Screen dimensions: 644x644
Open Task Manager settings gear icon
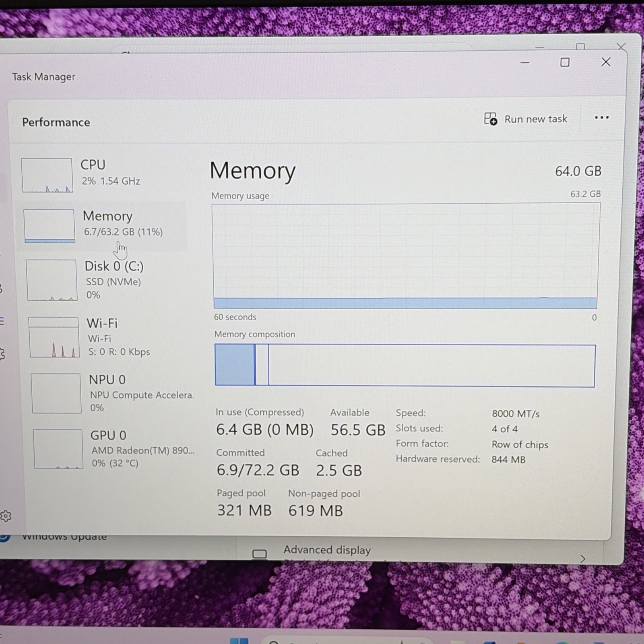pyautogui.click(x=6, y=516)
